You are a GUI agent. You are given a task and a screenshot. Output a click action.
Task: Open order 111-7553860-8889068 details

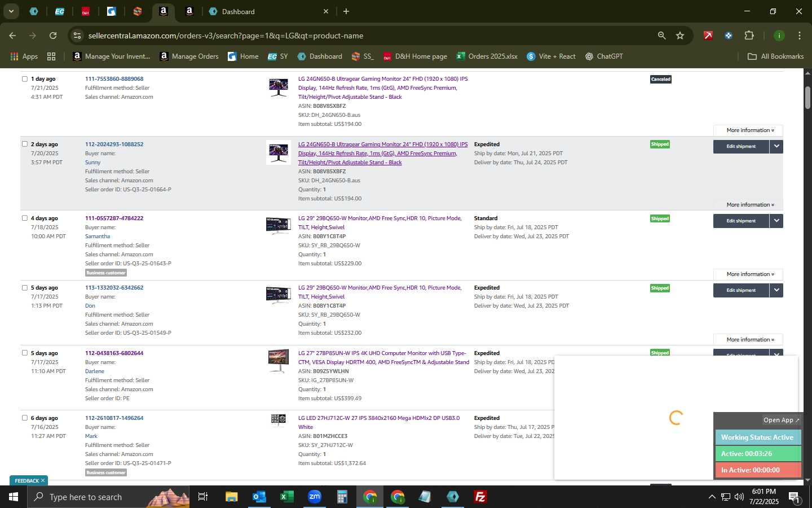tap(114, 79)
